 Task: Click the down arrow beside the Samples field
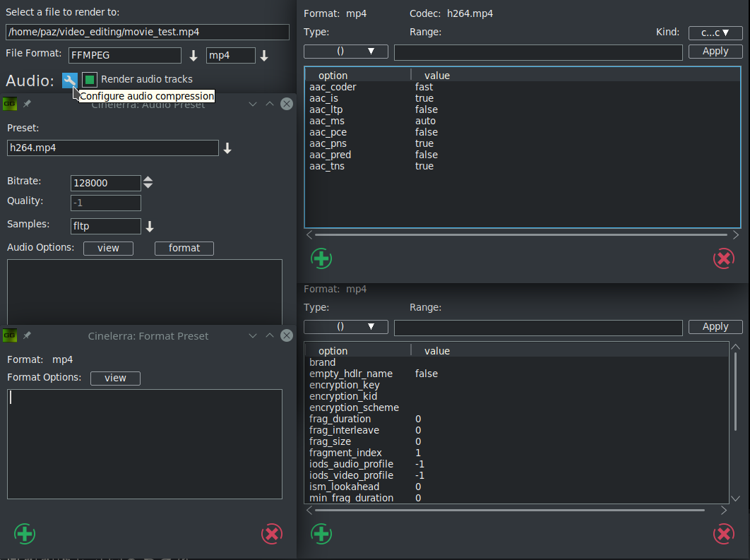tap(149, 226)
